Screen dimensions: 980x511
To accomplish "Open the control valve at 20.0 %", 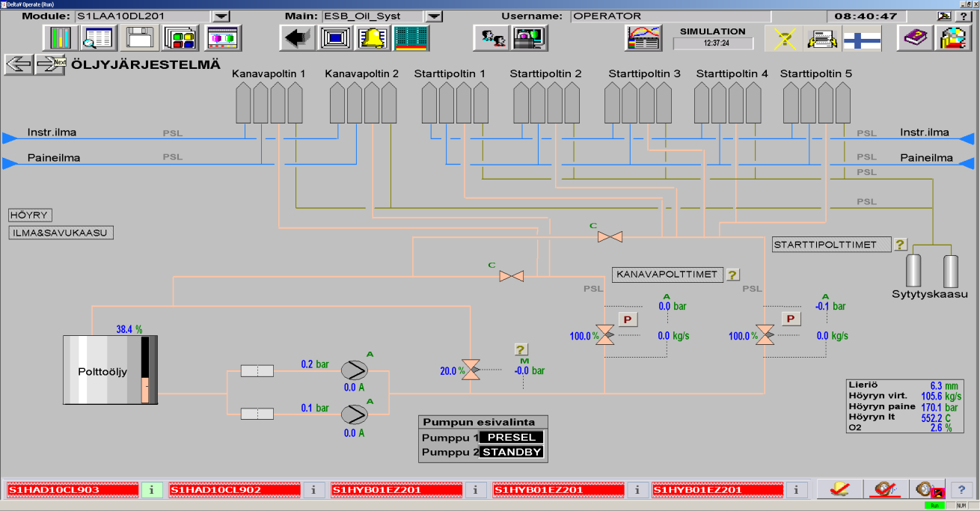I will 471,370.
